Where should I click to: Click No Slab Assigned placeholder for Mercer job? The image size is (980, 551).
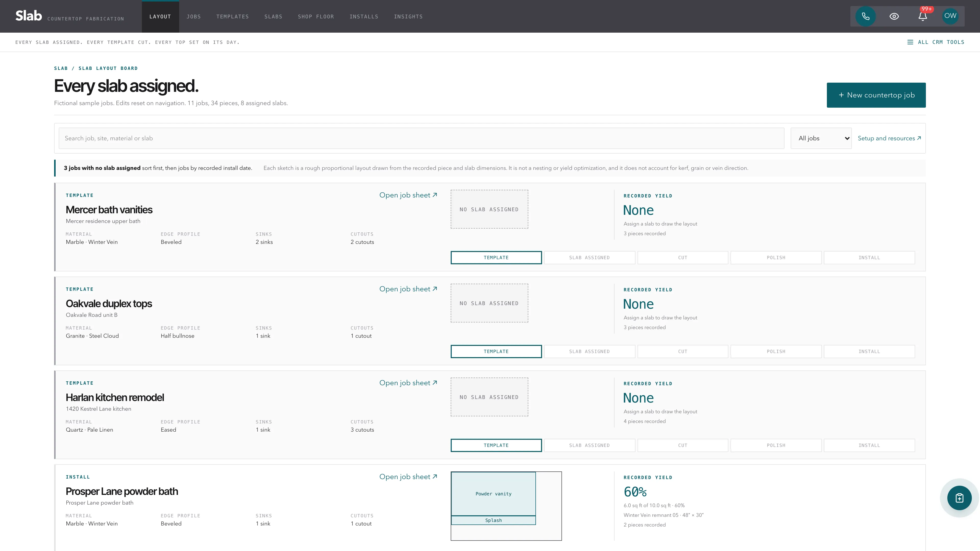[489, 209]
